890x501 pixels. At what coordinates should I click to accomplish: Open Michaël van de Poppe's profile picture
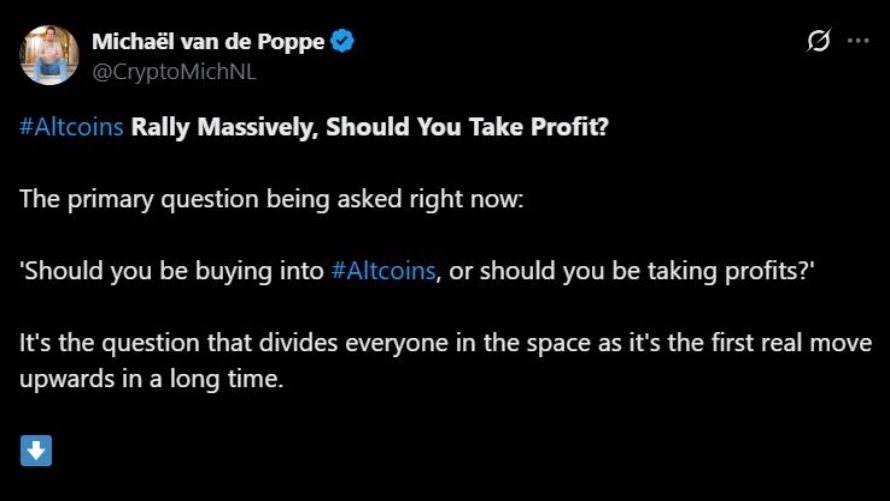(x=49, y=55)
